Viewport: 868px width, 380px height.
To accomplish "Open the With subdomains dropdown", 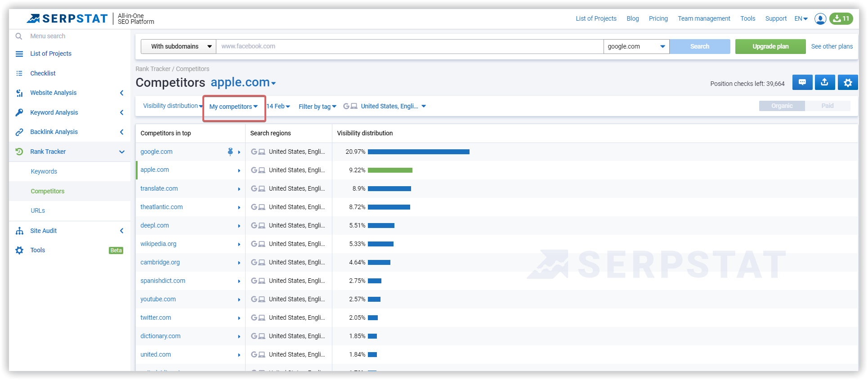I will 179,46.
